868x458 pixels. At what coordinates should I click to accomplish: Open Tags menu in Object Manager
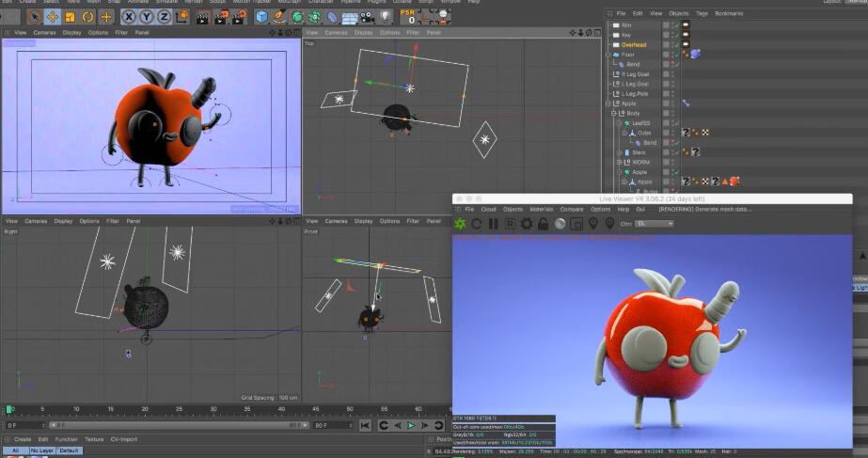coord(702,13)
